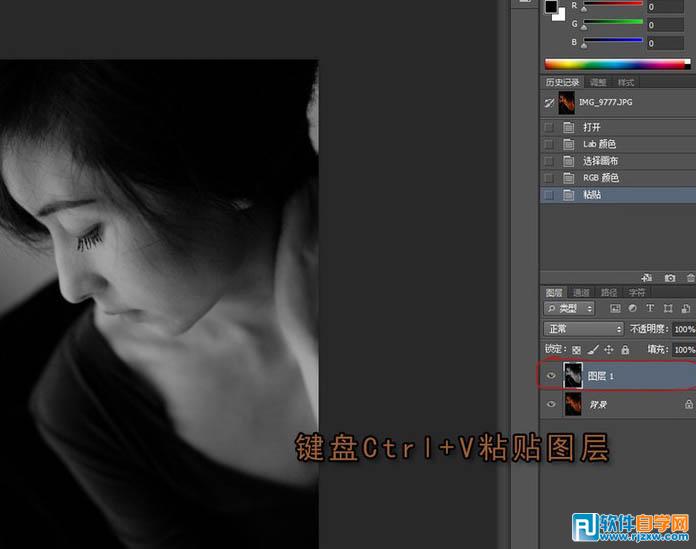Set history brush source at 粘贴 state
The height and width of the screenshot is (549, 696).
[x=549, y=195]
